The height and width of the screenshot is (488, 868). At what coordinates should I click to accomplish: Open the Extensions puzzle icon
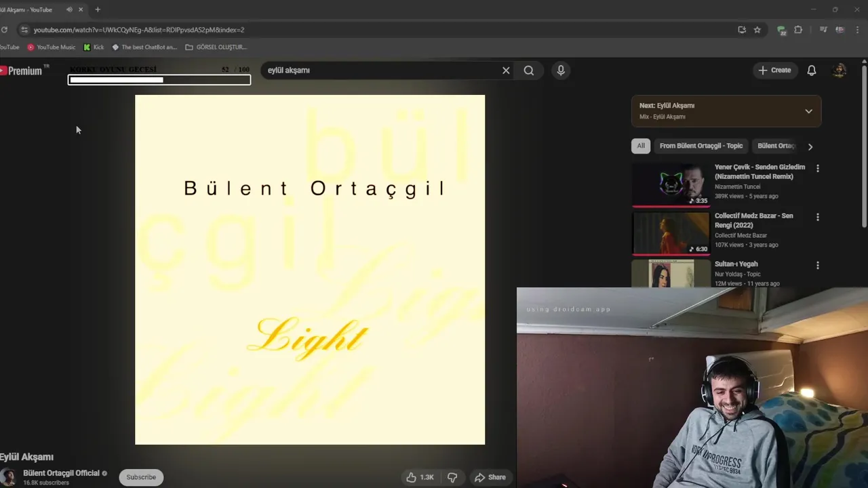(x=798, y=30)
